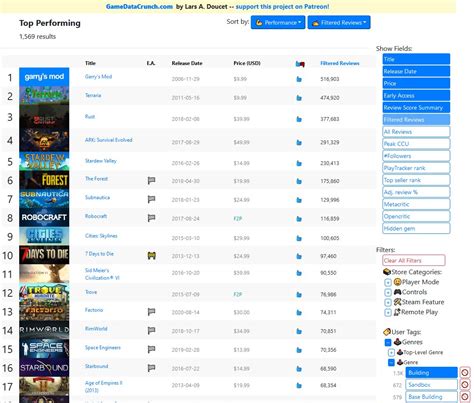Toggle the Early Access field button
This screenshot has width=474, height=403.
tap(416, 96)
